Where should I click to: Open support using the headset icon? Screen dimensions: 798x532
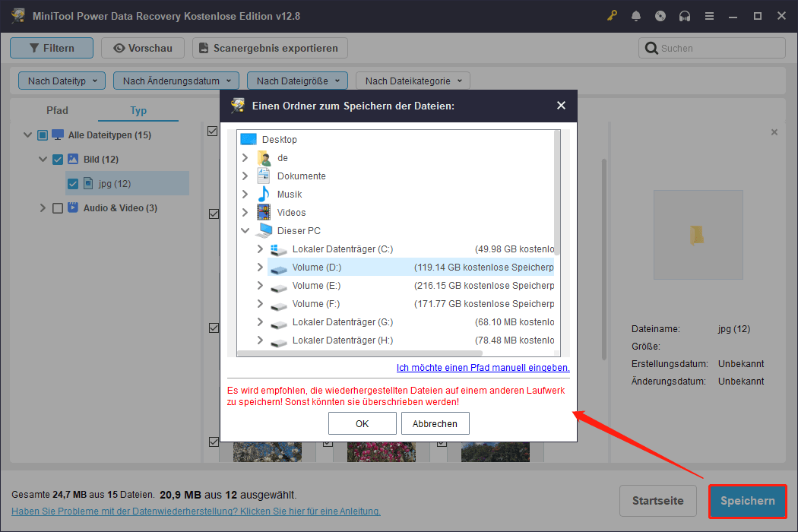(685, 15)
